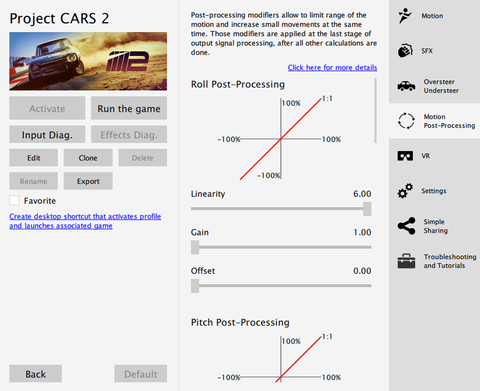Open Effects Diag. button

pos(129,134)
